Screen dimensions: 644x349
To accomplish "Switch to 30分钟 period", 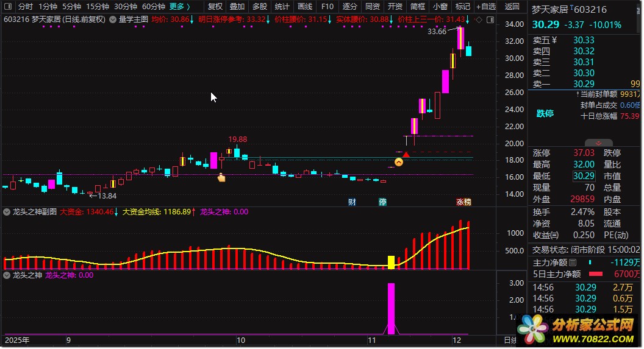I will tap(125, 7).
